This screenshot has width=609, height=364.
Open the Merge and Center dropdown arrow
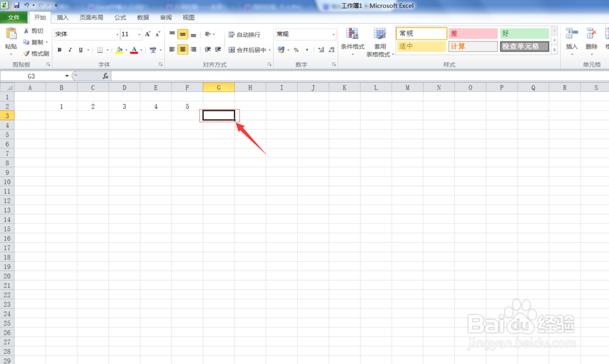(270, 50)
